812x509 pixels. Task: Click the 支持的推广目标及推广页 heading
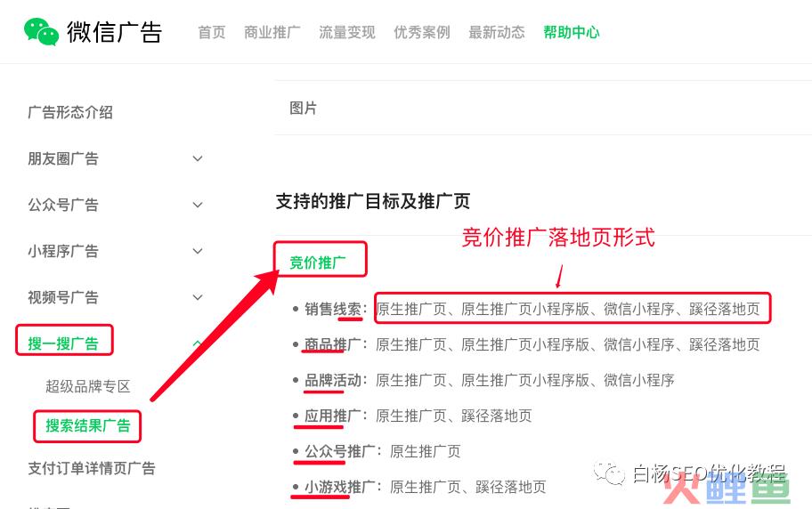(x=373, y=201)
